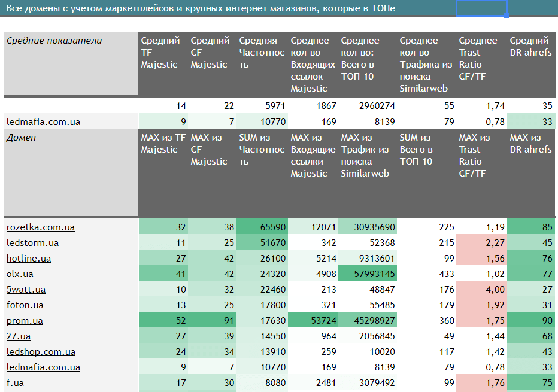Select the 'Средние показатели' header cell

[x=71, y=64]
